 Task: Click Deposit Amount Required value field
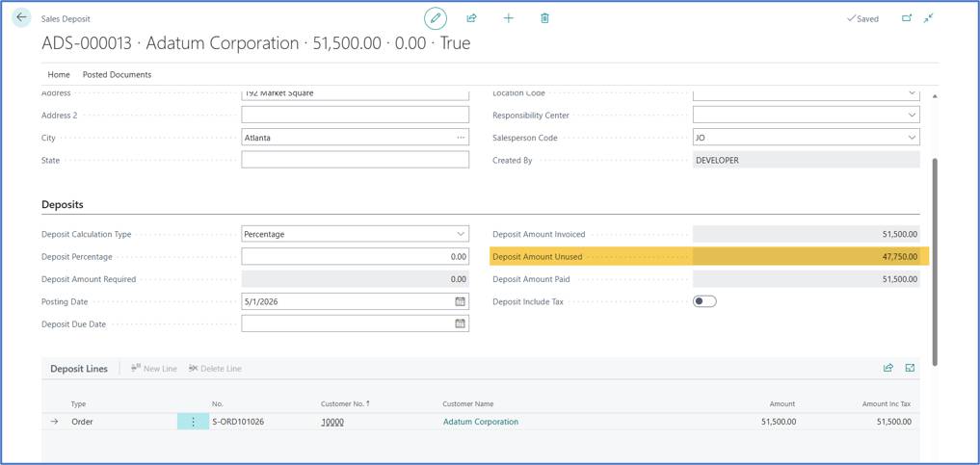click(355, 279)
